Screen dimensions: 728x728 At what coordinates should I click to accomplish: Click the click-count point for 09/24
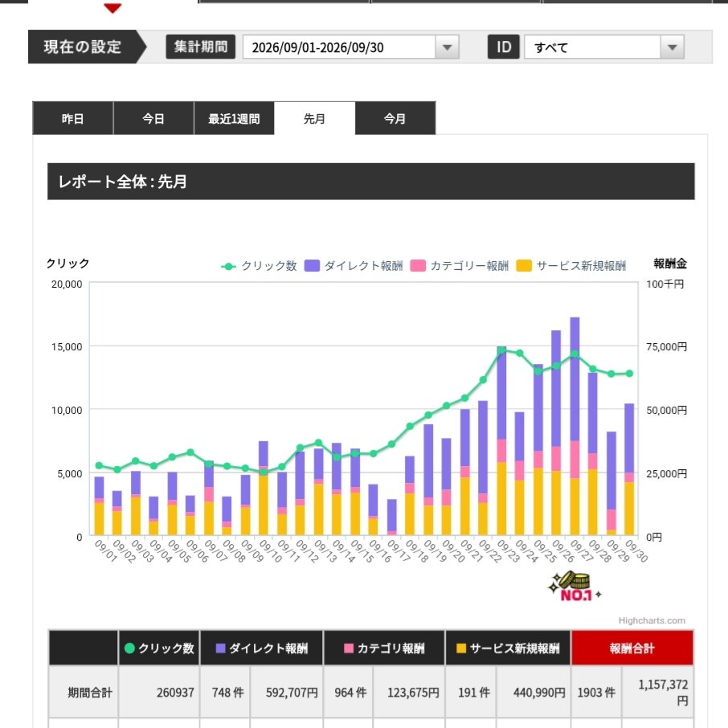520,354
